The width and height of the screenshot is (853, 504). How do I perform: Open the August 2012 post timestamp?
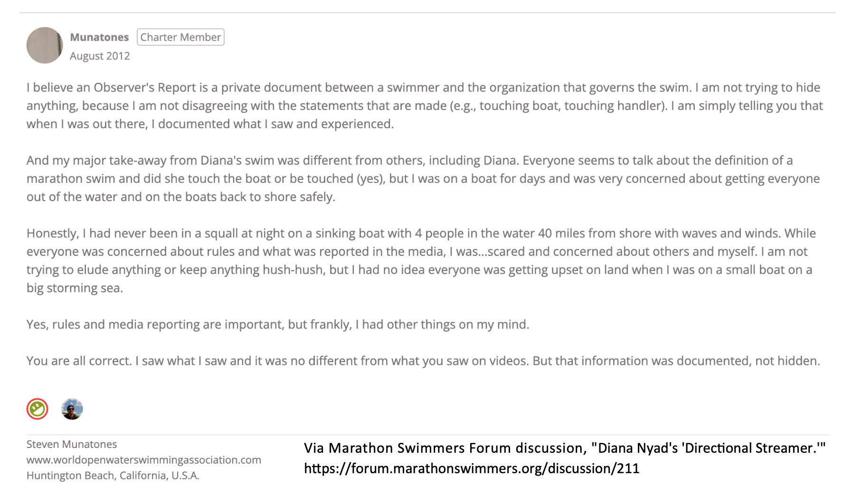pyautogui.click(x=100, y=56)
